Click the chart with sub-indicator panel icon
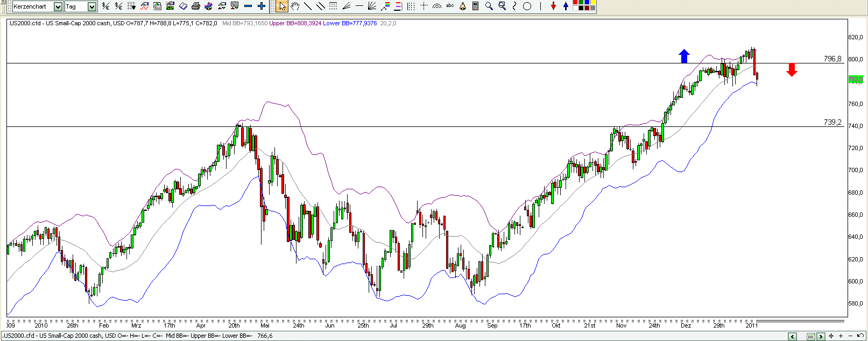 (170, 6)
